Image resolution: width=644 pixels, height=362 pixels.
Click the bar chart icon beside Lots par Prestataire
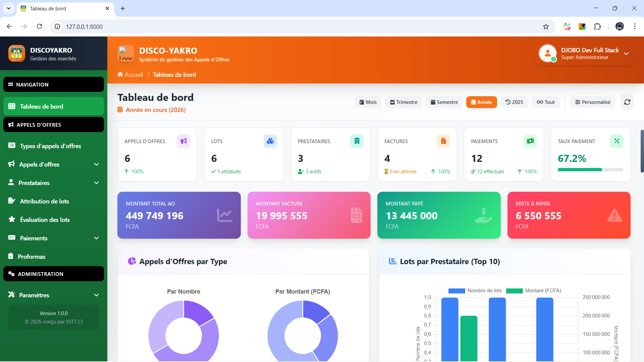pos(393,261)
